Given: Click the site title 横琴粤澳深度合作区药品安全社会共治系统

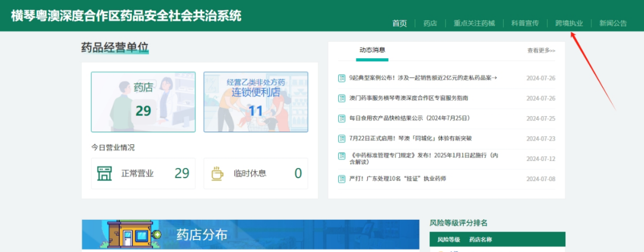Looking at the screenshot, I should [x=126, y=15].
